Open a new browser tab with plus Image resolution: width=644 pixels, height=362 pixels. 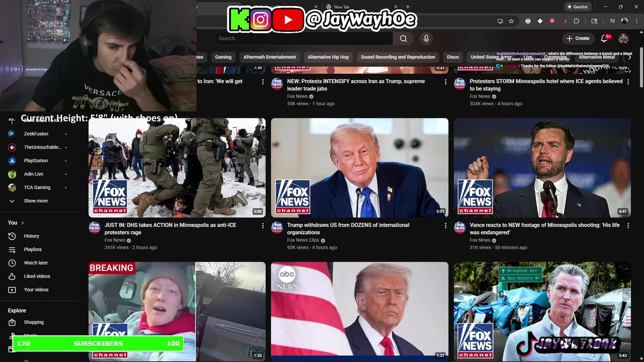[x=408, y=7]
